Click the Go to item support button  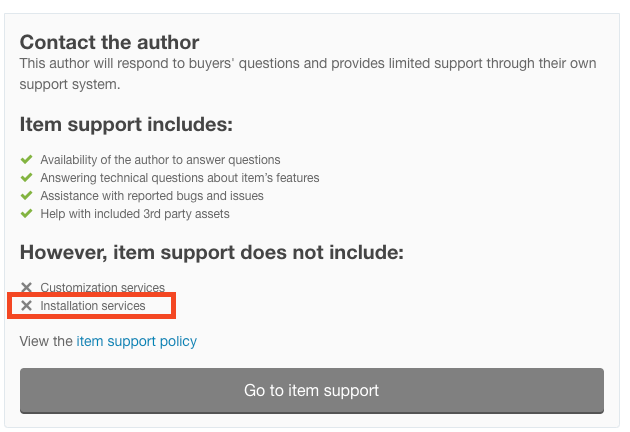pyautogui.click(x=312, y=391)
